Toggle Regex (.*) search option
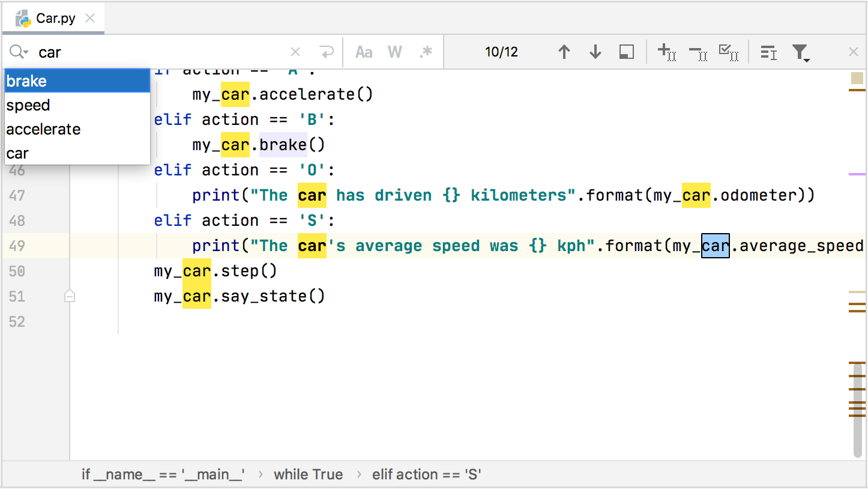 click(426, 52)
